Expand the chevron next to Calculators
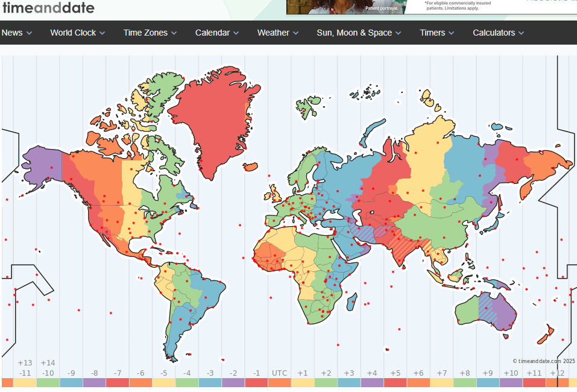Viewport: 577px width, 392px height. 521,33
